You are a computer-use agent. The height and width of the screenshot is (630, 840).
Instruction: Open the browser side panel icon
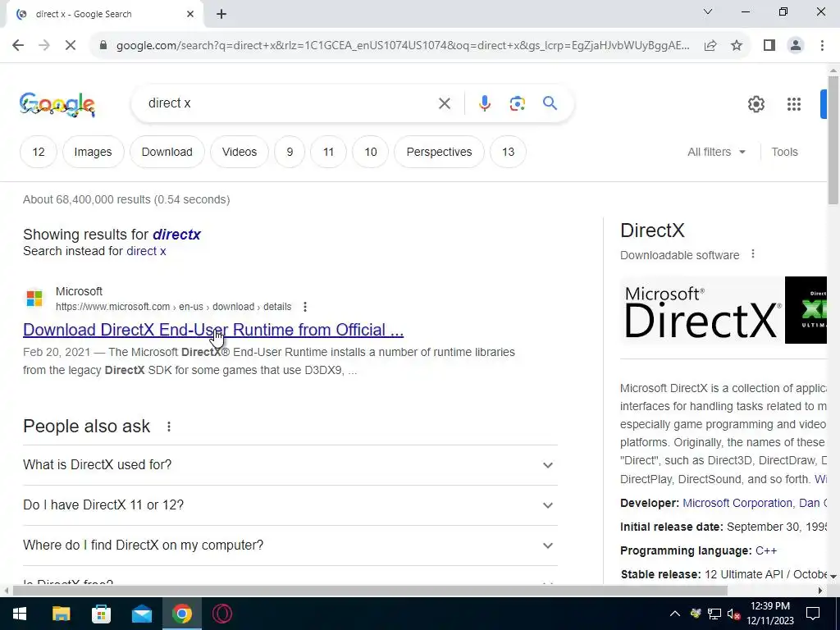(769, 45)
